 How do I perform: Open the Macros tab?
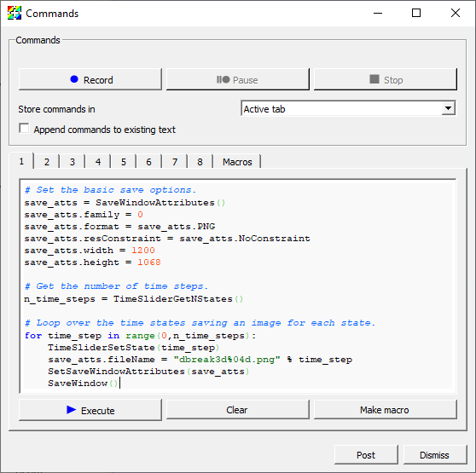point(237,162)
